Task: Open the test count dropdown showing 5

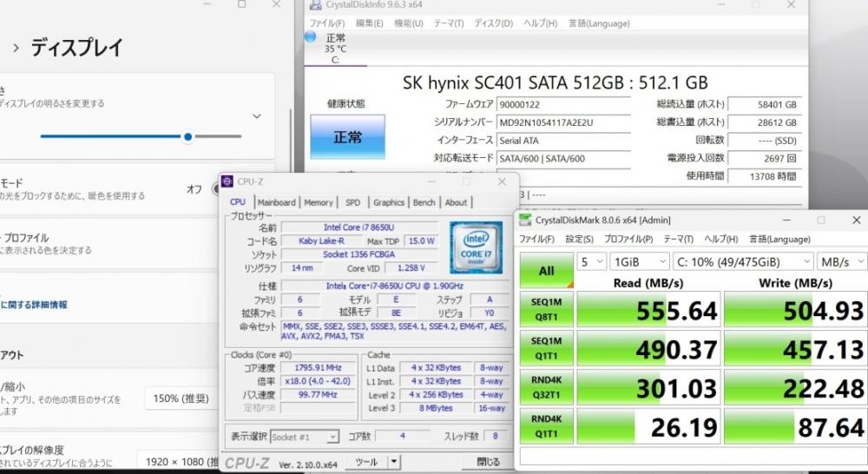Action: click(x=592, y=261)
